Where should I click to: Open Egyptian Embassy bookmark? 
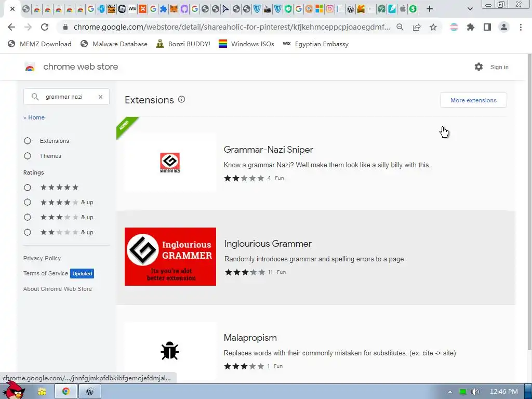[315, 44]
